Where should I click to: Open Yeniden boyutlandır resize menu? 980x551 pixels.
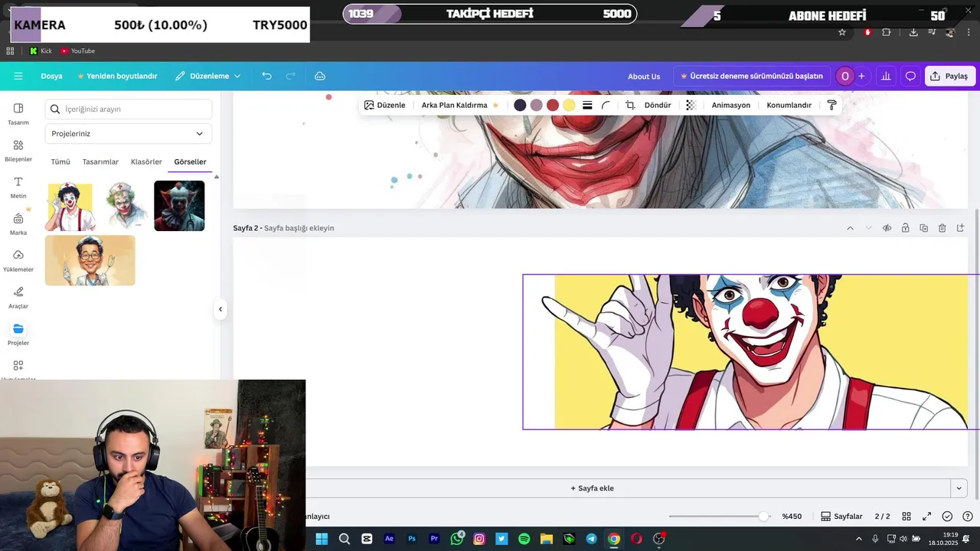117,76
